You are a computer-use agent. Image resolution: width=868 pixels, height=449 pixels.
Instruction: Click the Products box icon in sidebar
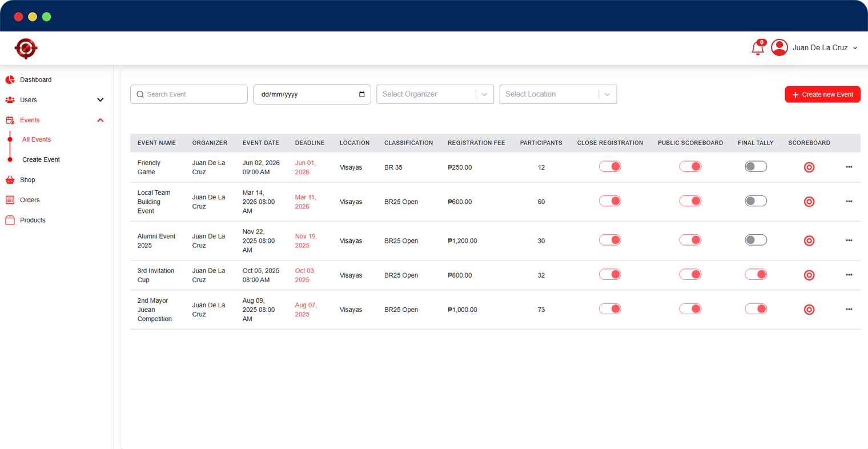click(x=10, y=220)
